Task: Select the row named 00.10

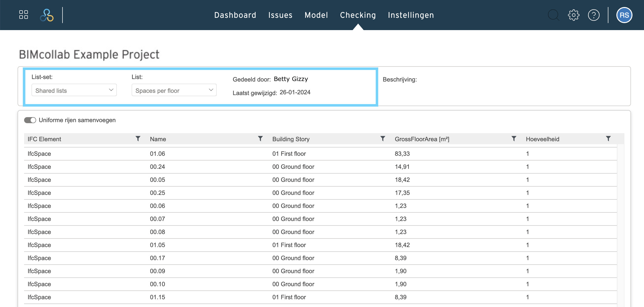Action: tap(320, 284)
